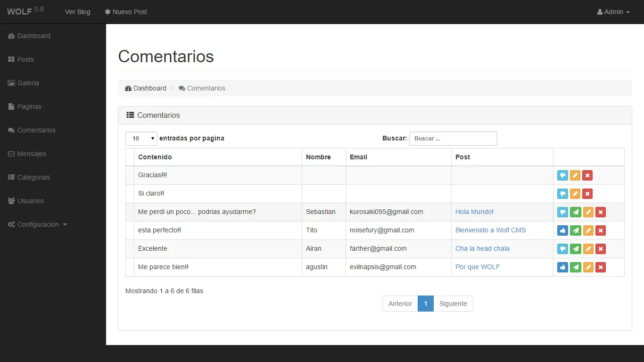Expand the Configuracion sidebar menu
The width and height of the screenshot is (644, 362).
[x=38, y=224]
